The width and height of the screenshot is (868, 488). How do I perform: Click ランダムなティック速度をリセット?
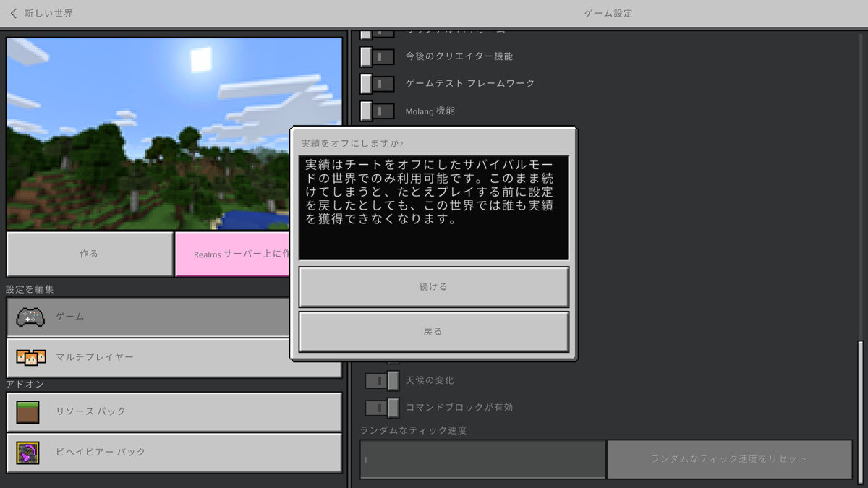729,458
